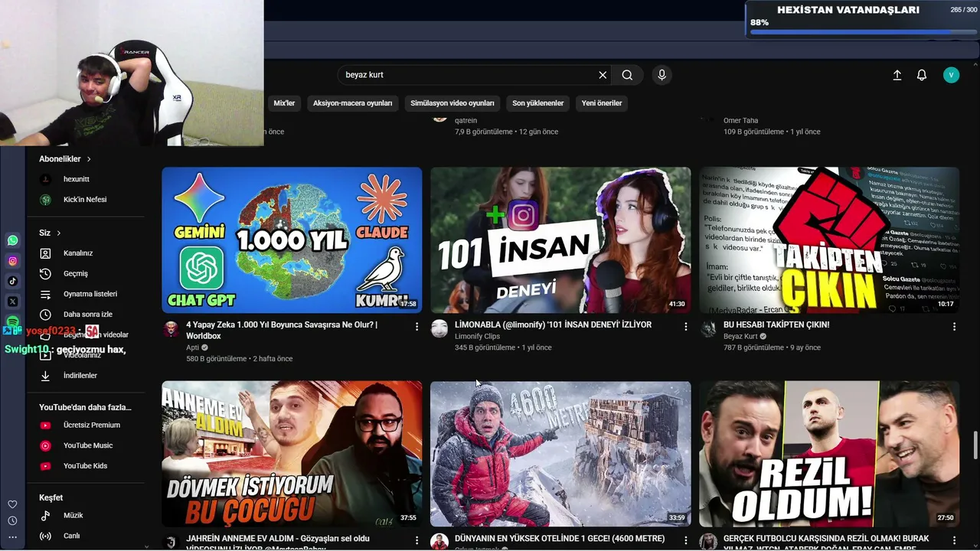Play the 4600 METRE snowy hotel thumbnail
The height and width of the screenshot is (551, 980).
560,454
